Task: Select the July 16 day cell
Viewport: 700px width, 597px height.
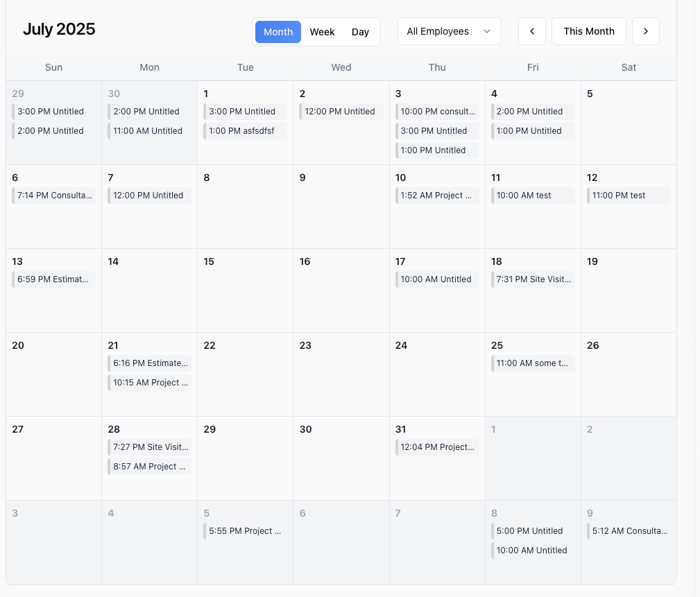Action: 341,291
